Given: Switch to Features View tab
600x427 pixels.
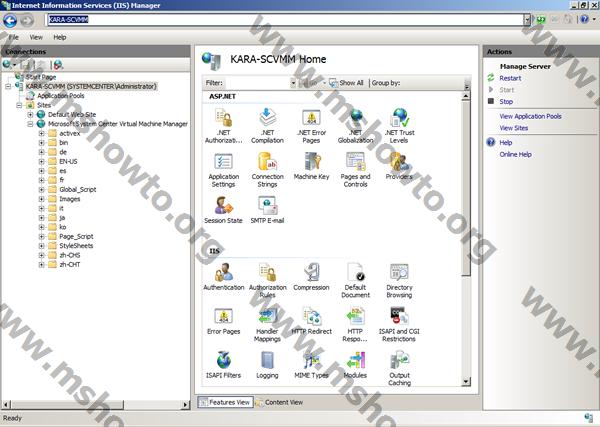Looking at the screenshot, I should (x=225, y=402).
